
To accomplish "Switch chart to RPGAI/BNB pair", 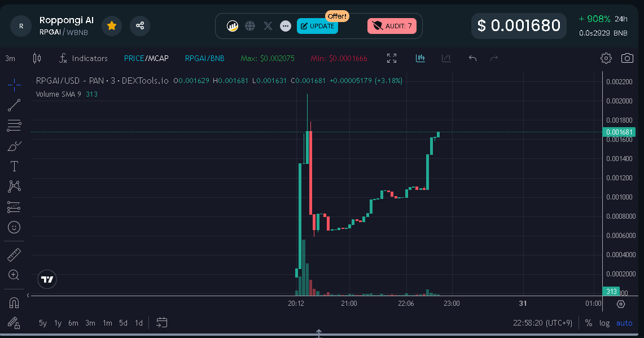I will [x=204, y=58].
